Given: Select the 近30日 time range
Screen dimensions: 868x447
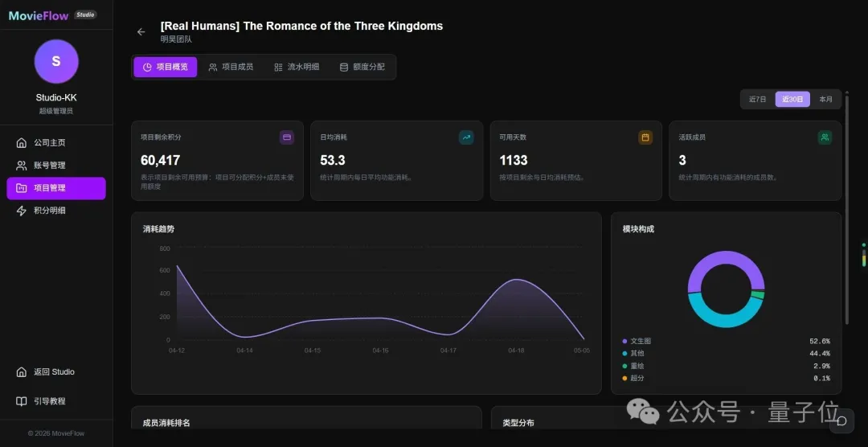Looking at the screenshot, I should pyautogui.click(x=792, y=99).
